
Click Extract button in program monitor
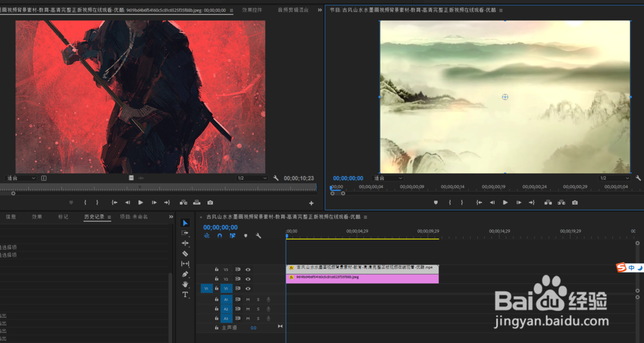[x=562, y=203]
